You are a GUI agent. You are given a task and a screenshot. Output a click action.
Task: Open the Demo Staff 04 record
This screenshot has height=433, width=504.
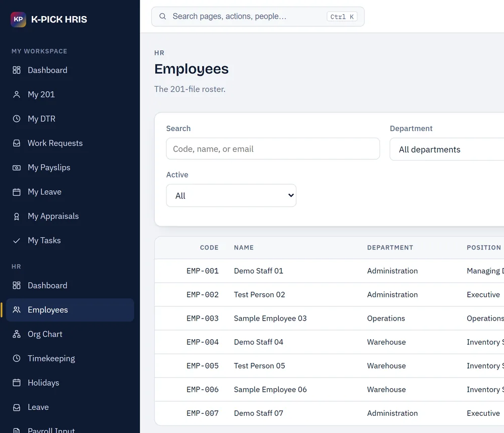[x=259, y=342]
